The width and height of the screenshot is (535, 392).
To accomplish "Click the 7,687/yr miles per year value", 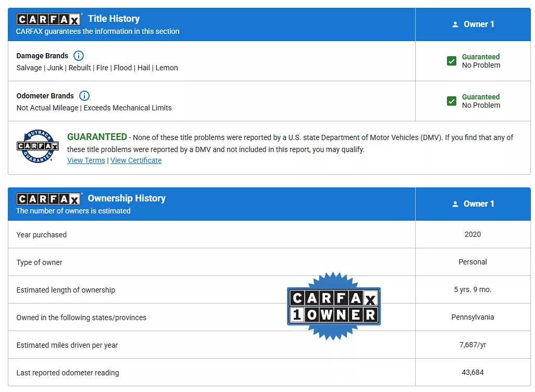I will coord(472,345).
